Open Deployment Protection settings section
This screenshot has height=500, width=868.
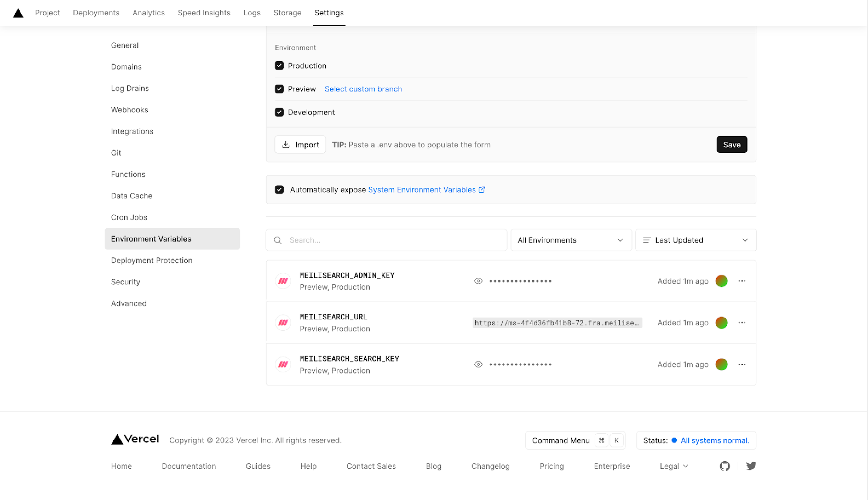(x=151, y=260)
